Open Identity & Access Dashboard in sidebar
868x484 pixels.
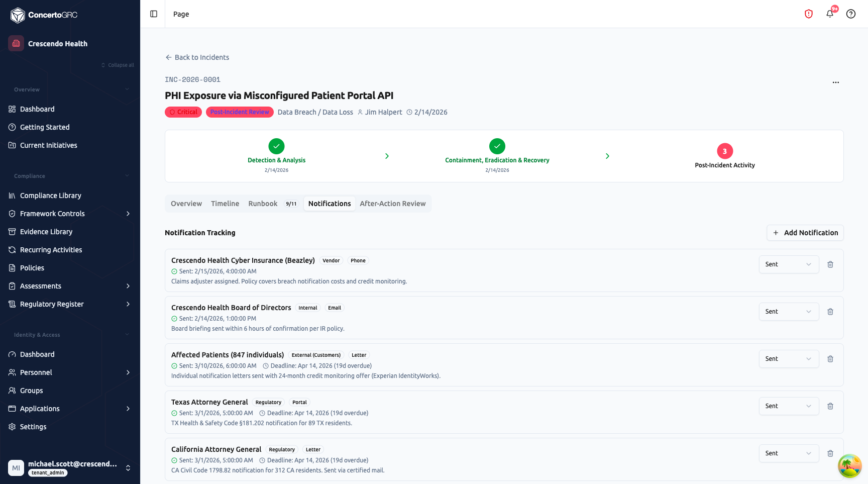pyautogui.click(x=70, y=354)
